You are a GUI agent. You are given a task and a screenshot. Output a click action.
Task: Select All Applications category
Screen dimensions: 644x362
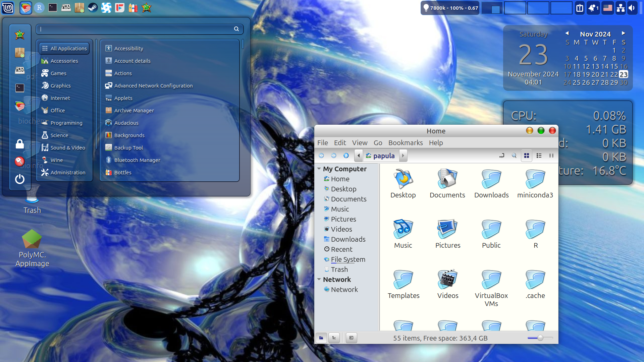[x=64, y=48]
